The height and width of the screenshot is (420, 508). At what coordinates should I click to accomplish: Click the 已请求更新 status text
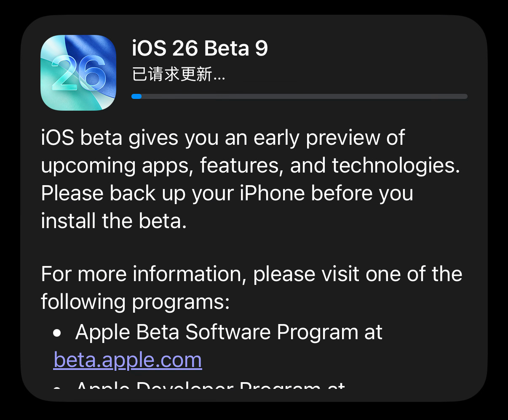(179, 75)
